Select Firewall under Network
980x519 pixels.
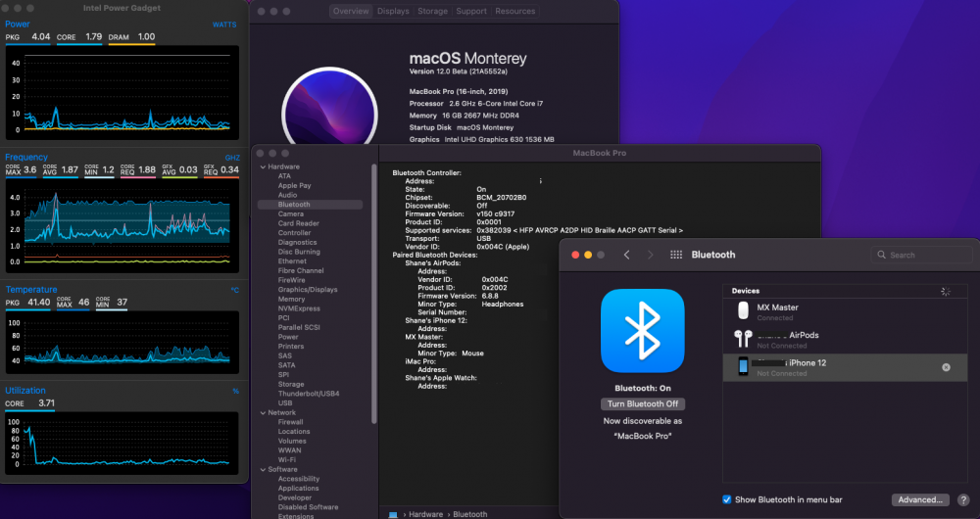pyautogui.click(x=291, y=422)
